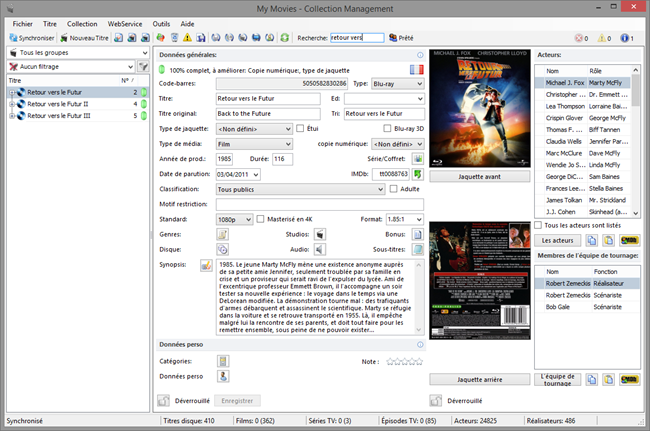Click the Enregistrer button

pos(237,401)
